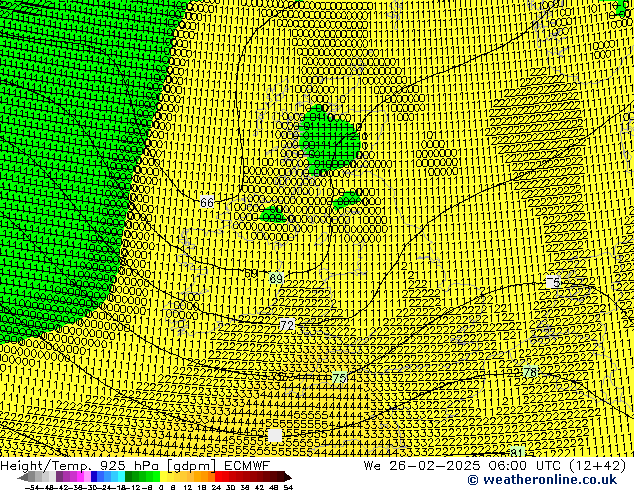
Task: Click the dark brown right arrow of color scale
Action: click(288, 478)
